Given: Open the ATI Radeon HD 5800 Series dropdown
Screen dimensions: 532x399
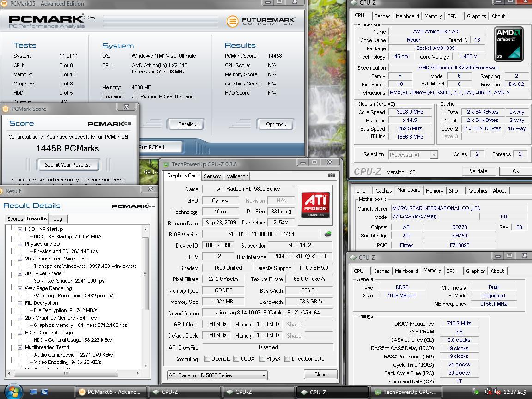Looking at the screenshot, I should (x=217, y=375).
